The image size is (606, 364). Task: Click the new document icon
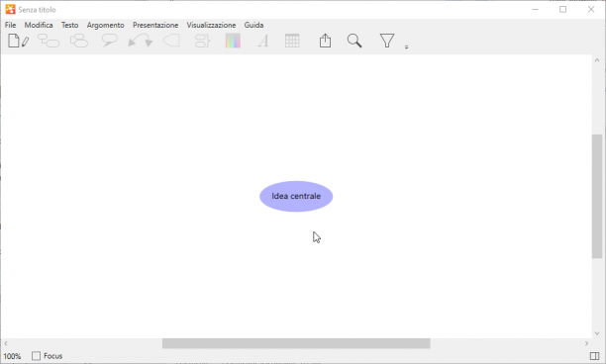coord(18,41)
